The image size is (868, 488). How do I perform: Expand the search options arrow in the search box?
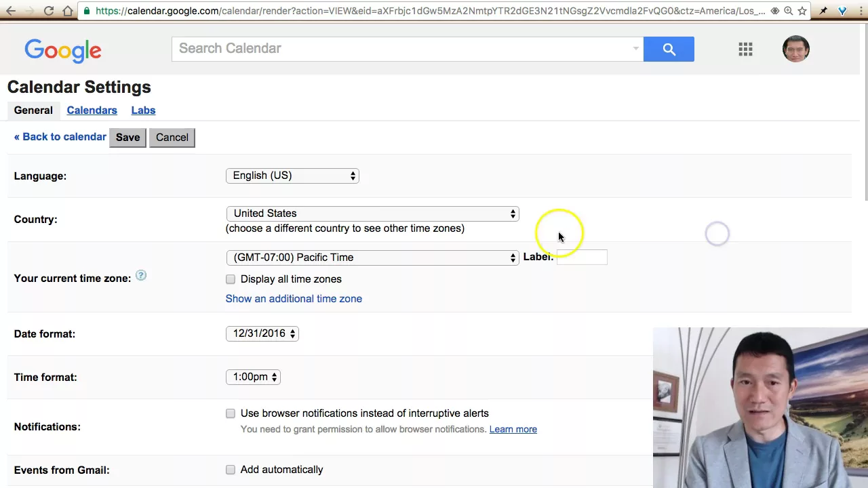click(x=635, y=49)
